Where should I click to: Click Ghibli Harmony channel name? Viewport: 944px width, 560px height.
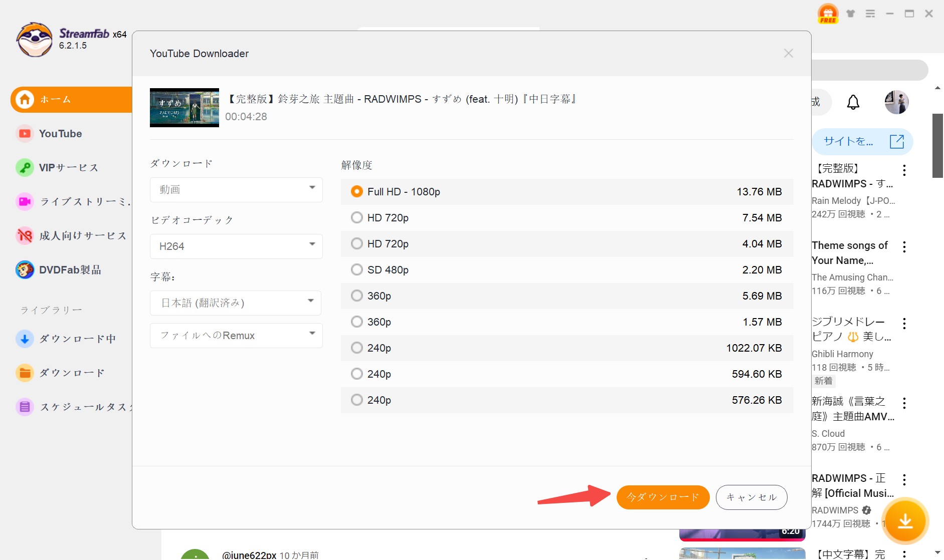842,354
